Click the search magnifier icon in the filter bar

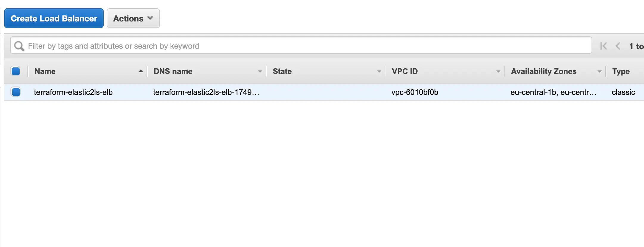[x=19, y=45]
